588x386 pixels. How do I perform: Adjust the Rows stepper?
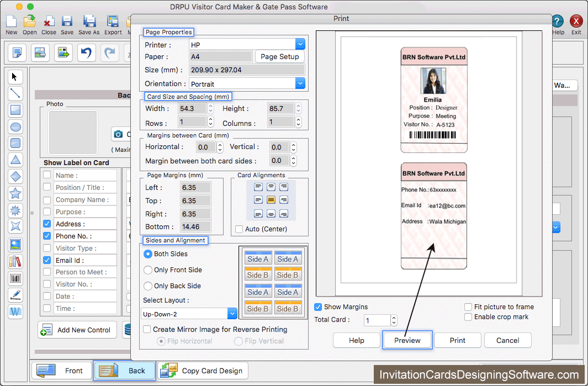pos(210,121)
